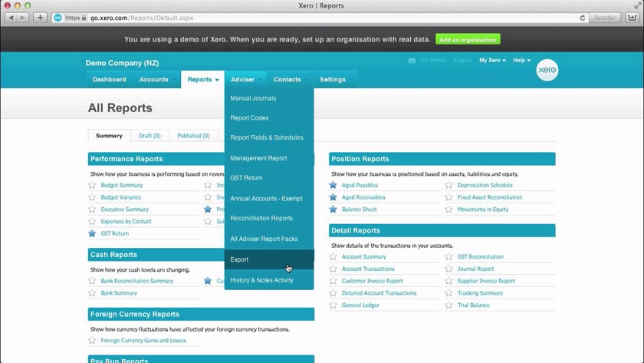Expand the Help dropdown
Image resolution: width=644 pixels, height=363 pixels.
[x=521, y=60]
